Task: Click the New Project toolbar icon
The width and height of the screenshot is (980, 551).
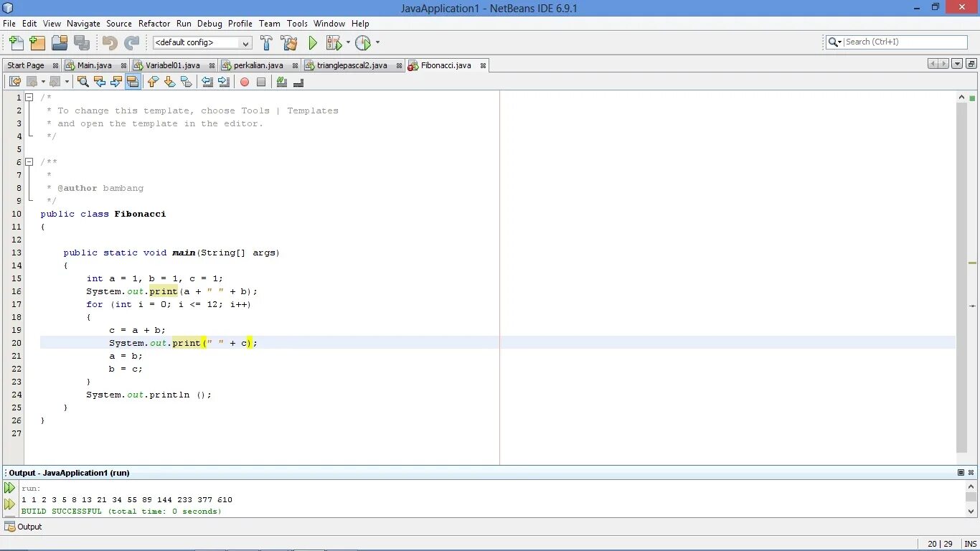Action: [x=37, y=43]
